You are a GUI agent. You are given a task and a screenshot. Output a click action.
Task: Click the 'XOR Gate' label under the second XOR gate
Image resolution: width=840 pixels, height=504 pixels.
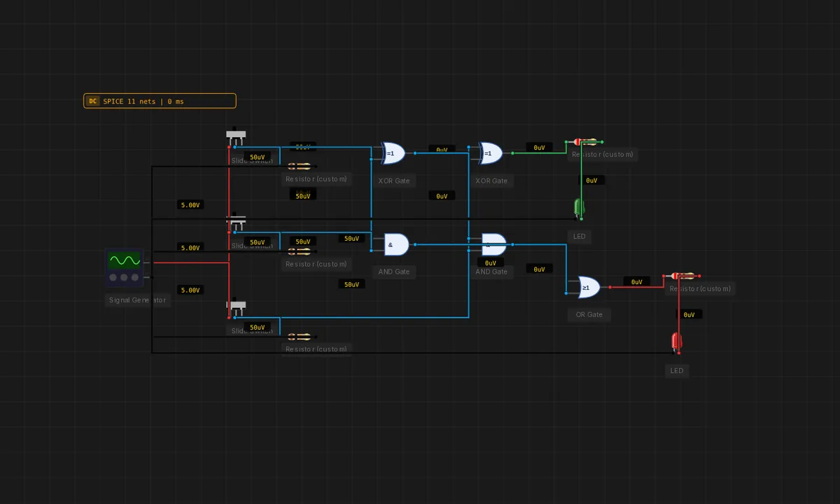(x=491, y=181)
